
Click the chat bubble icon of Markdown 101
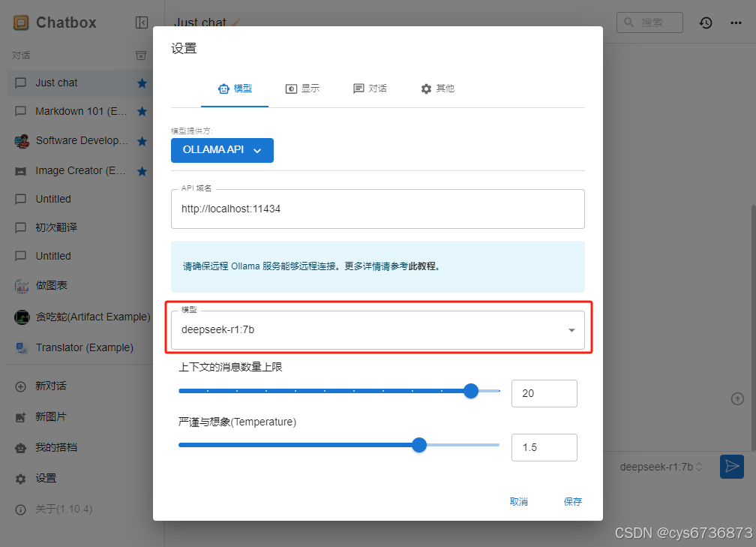21,111
